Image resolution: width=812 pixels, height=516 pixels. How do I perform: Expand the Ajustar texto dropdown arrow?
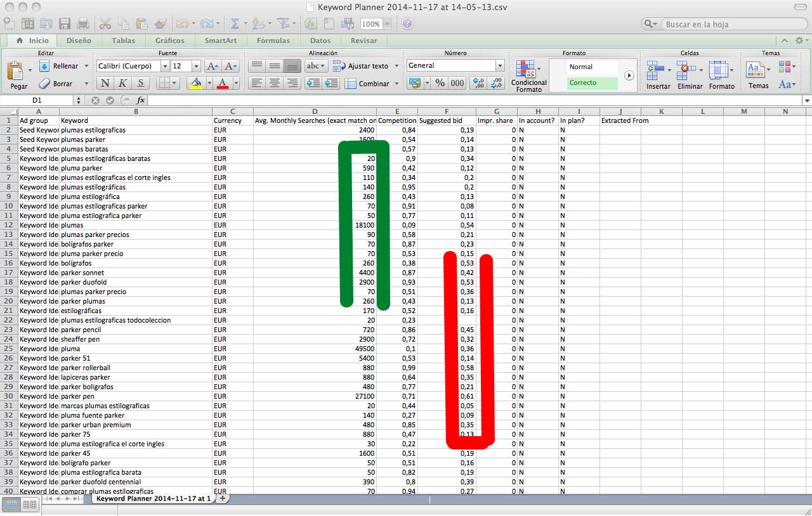point(396,66)
